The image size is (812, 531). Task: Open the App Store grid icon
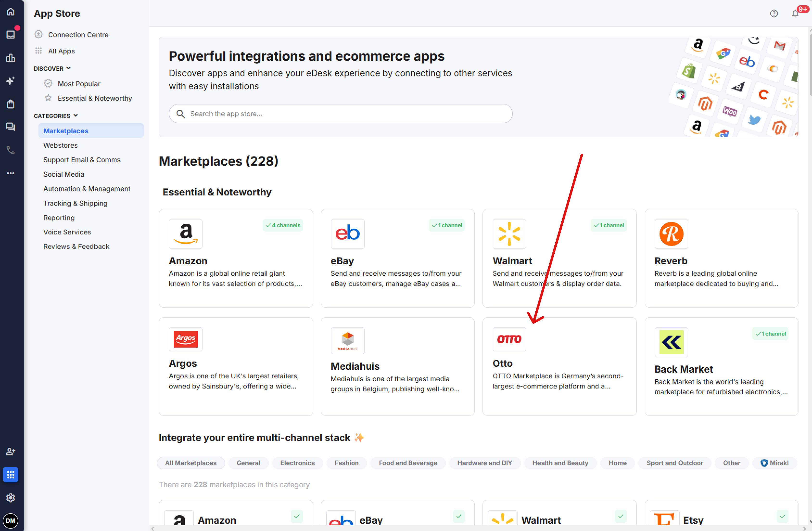coord(11,475)
